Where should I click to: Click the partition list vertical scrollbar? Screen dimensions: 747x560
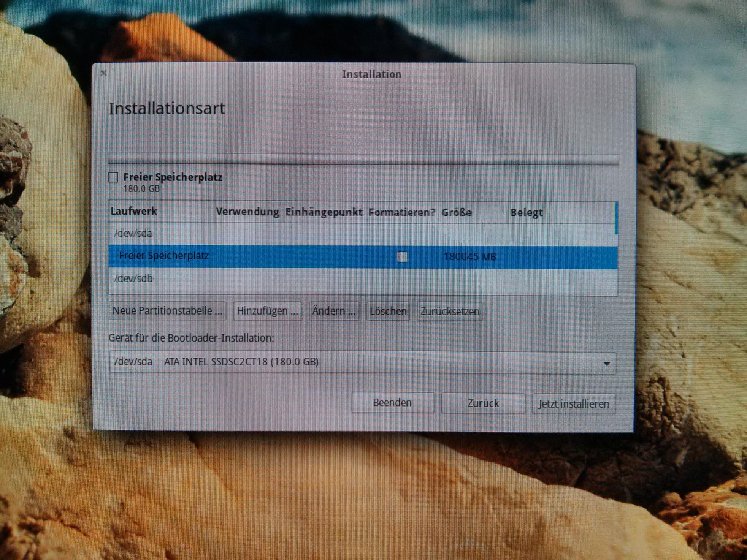pyautogui.click(x=616, y=219)
